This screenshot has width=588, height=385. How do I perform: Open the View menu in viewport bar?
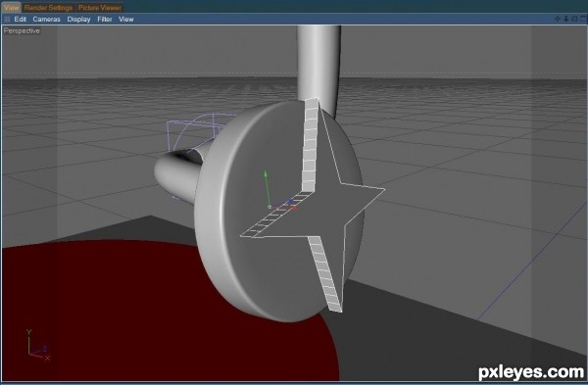(x=126, y=20)
